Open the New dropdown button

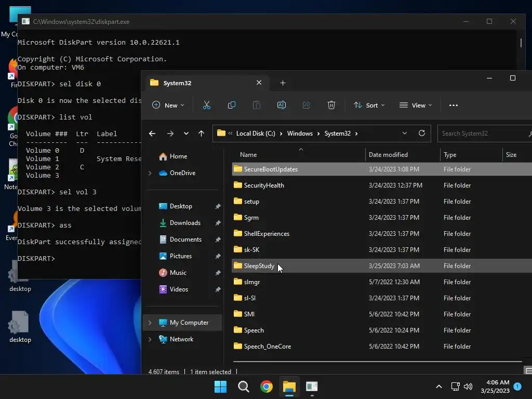pos(168,105)
